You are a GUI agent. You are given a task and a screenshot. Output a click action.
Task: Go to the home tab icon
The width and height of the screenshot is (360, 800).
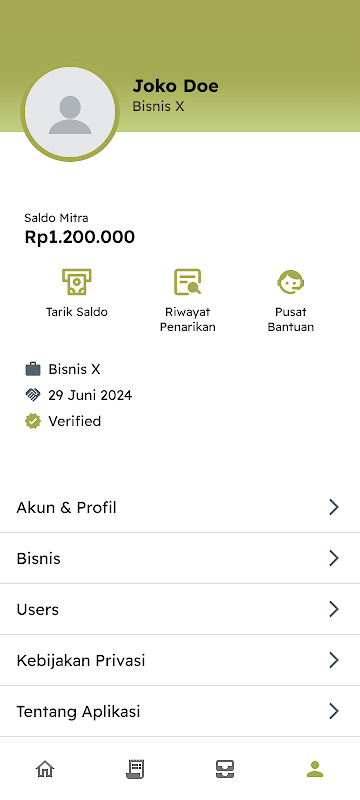pos(45,768)
